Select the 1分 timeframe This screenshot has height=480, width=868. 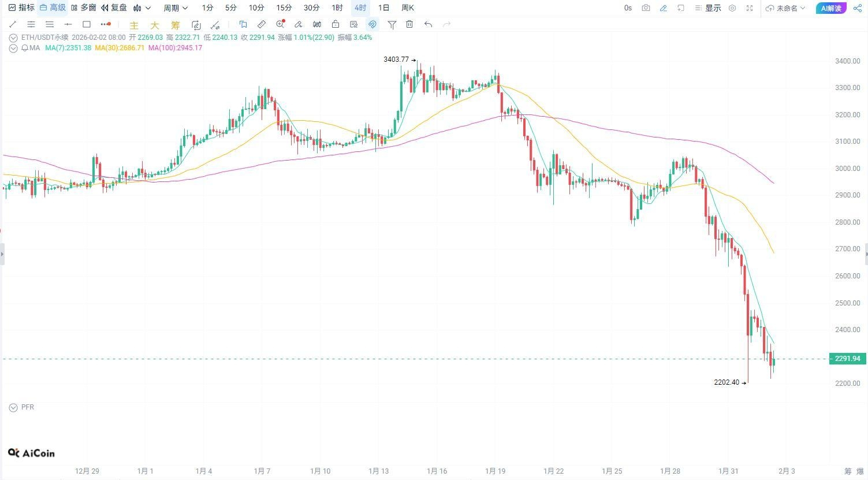207,8
